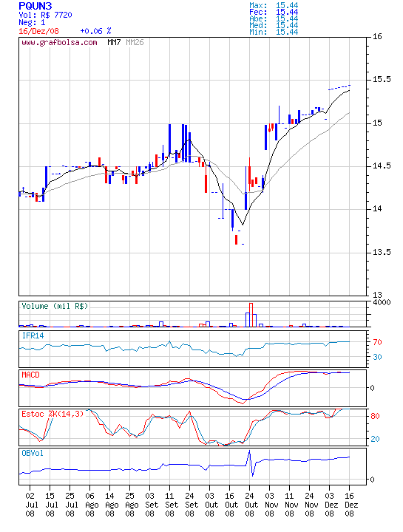Click the Volume (mil R$) panel label

[x=55, y=306]
